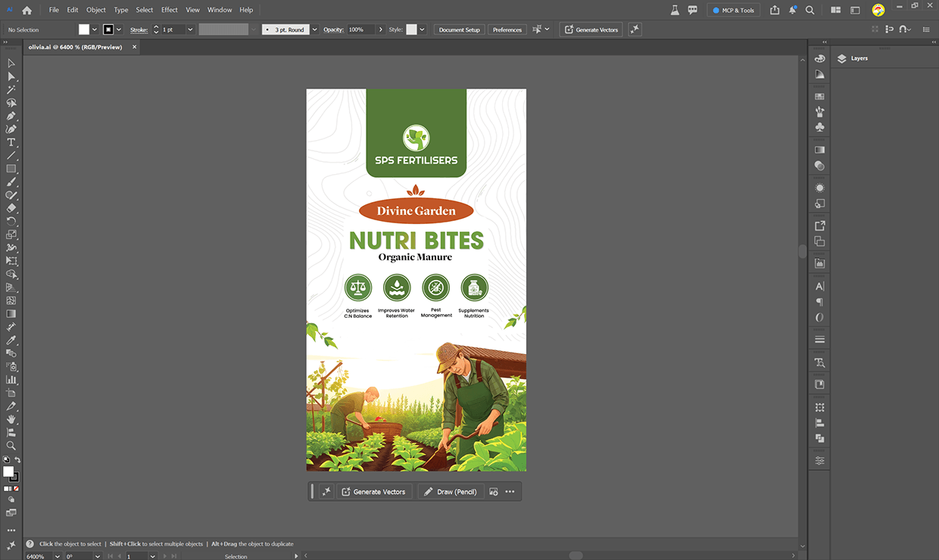Image resolution: width=939 pixels, height=560 pixels.
Task: Open more options in contextual task bar
Action: (510, 492)
